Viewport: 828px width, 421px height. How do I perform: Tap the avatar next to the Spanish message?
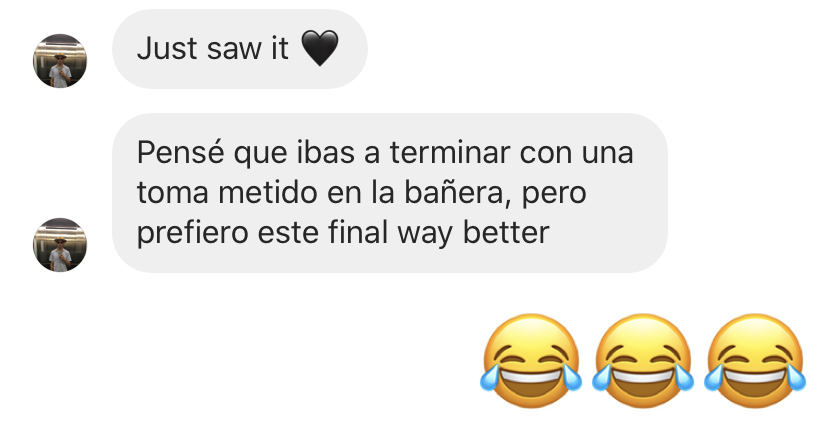pyautogui.click(x=60, y=245)
